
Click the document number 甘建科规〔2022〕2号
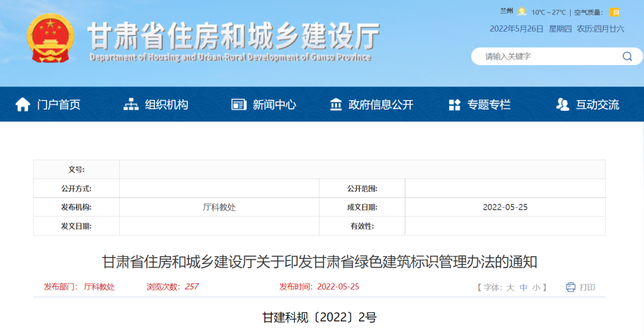pos(320,317)
